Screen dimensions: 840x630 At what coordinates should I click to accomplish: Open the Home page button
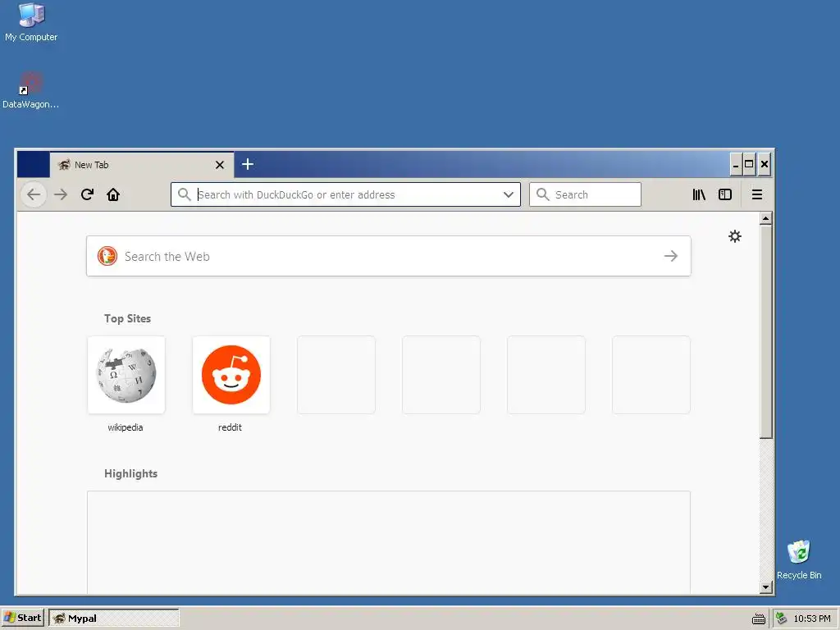[x=113, y=194]
